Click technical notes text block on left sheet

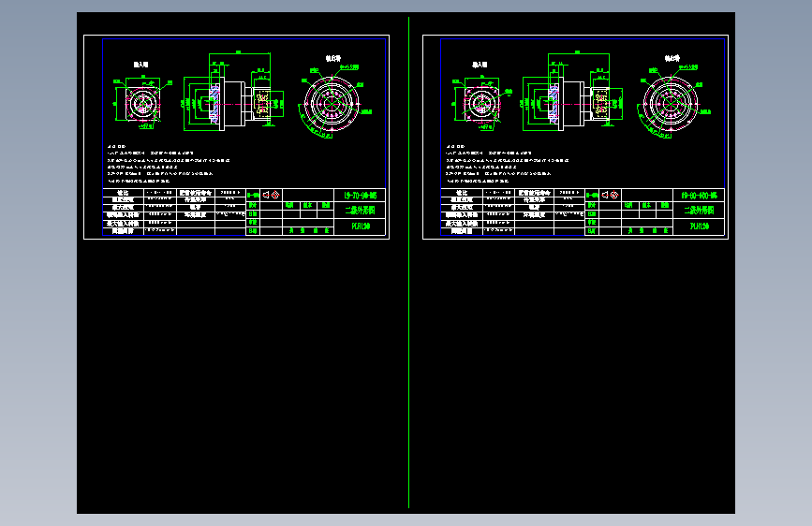click(169, 164)
